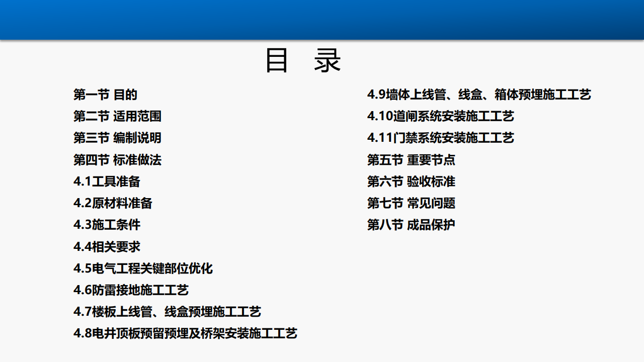Select the 第二节 适用范围 entry
The image size is (644, 362).
tap(117, 116)
